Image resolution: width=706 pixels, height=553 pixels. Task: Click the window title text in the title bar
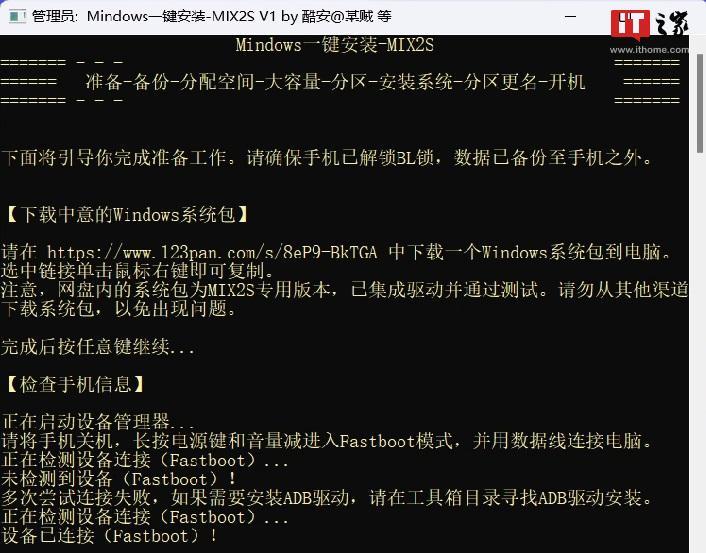212,17
